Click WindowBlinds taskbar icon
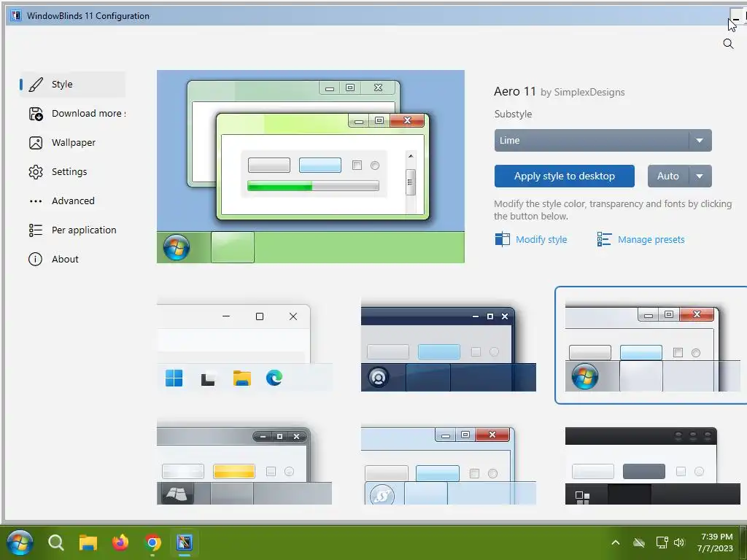The height and width of the screenshot is (560, 747). [x=185, y=542]
